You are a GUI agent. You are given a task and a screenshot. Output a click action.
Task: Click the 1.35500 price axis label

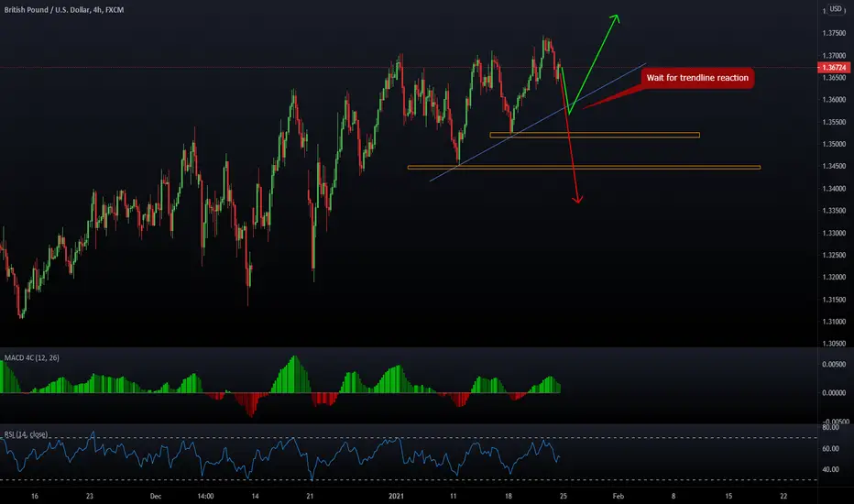[x=834, y=122]
